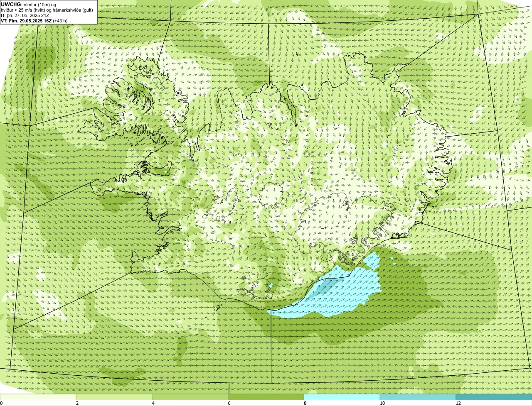The image size is (532, 406).
Task: Click the 4–6 green legend segment
Action: point(190,397)
